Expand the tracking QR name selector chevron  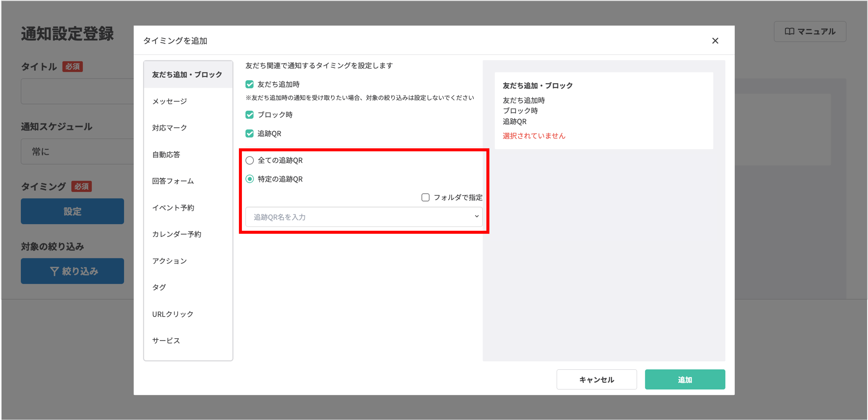477,217
